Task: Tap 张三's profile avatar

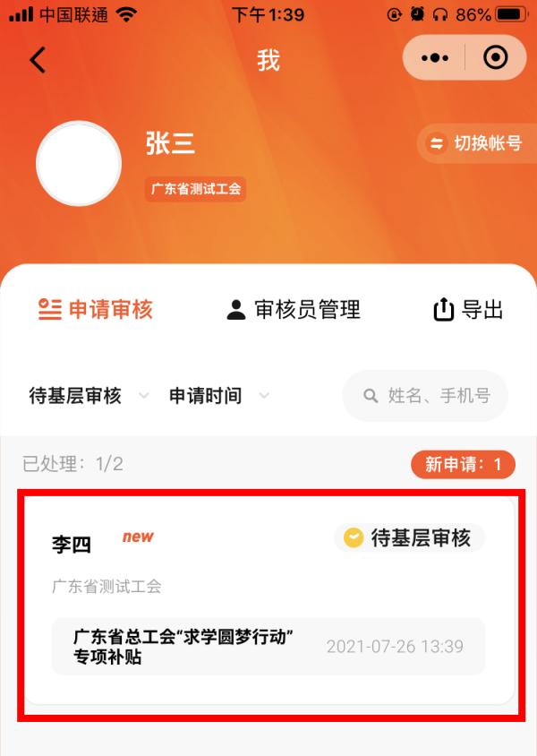Action: tap(79, 163)
